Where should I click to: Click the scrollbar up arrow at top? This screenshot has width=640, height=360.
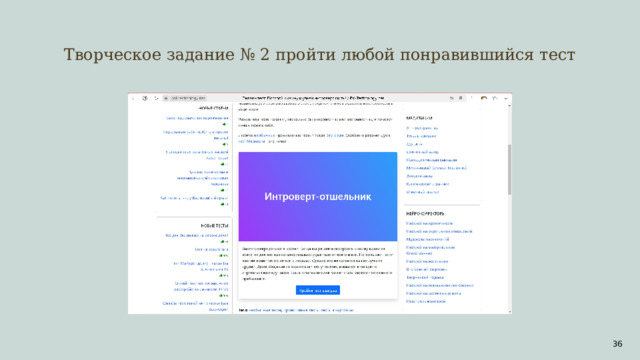[509, 106]
